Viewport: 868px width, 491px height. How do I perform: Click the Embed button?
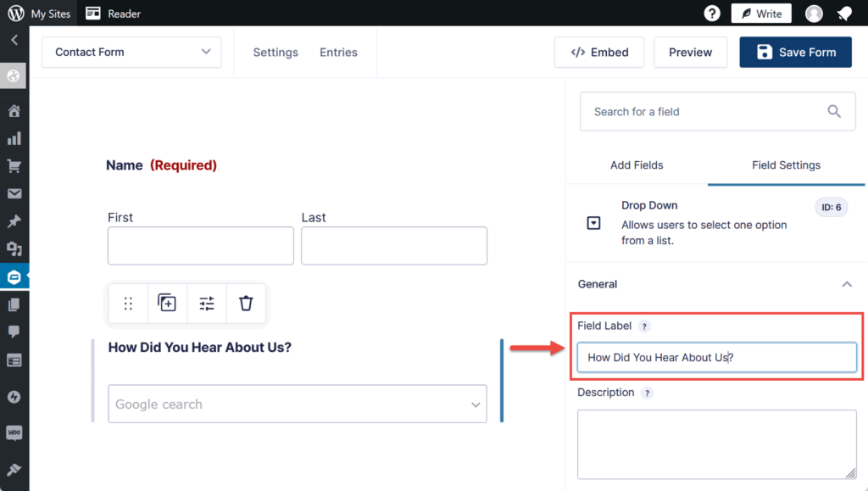(x=599, y=52)
